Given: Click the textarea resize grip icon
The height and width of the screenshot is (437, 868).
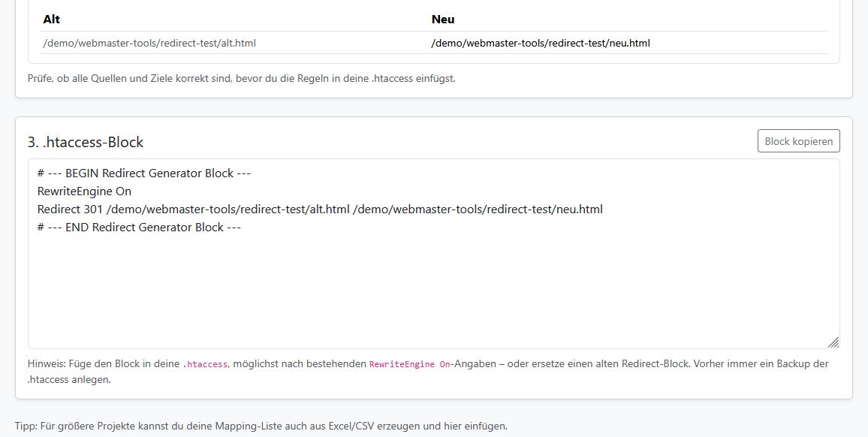Looking at the screenshot, I should point(833,342).
